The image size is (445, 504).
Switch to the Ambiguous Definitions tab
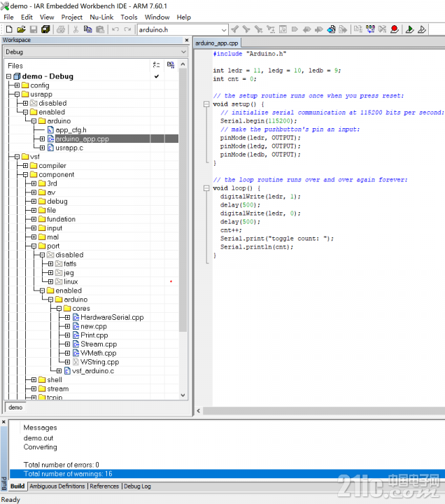[x=57, y=486]
